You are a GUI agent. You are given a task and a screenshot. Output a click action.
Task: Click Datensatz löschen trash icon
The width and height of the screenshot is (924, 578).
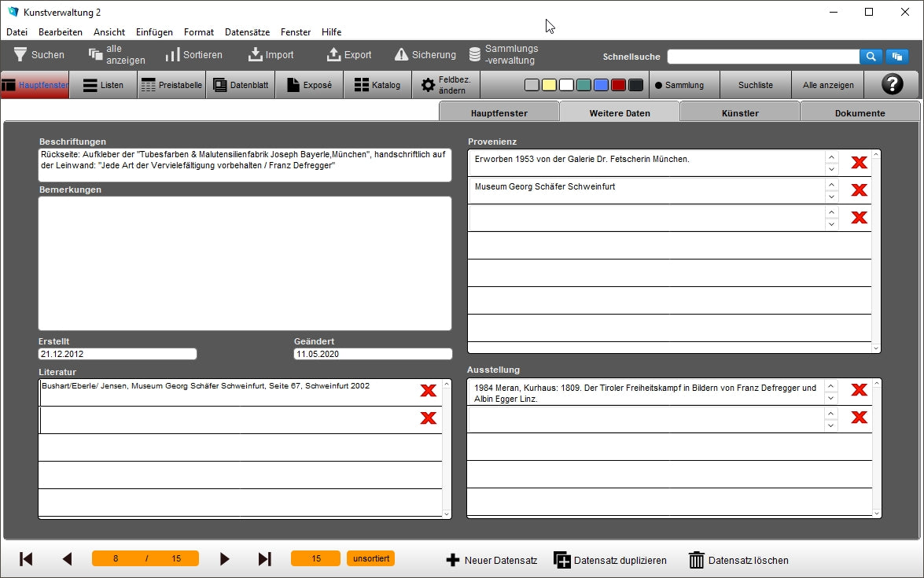click(697, 560)
